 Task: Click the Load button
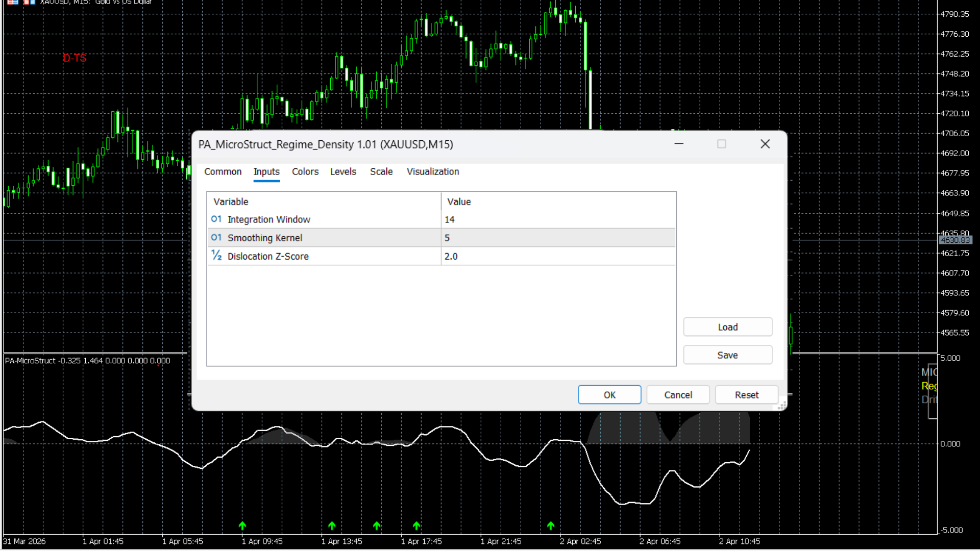727,327
